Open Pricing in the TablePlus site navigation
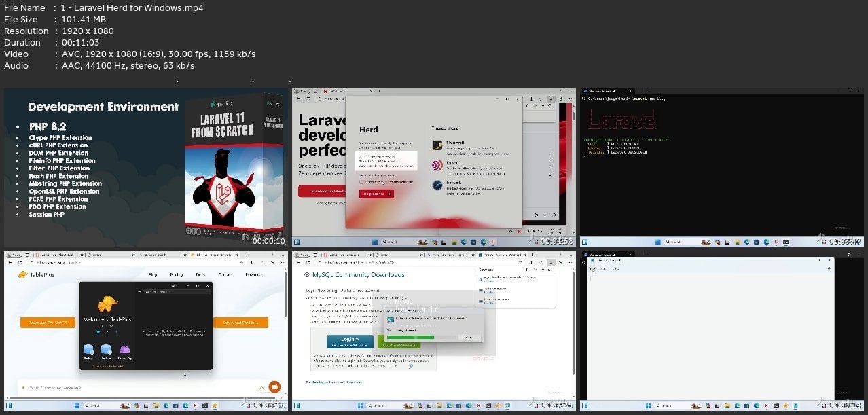The image size is (868, 415). coord(176,275)
